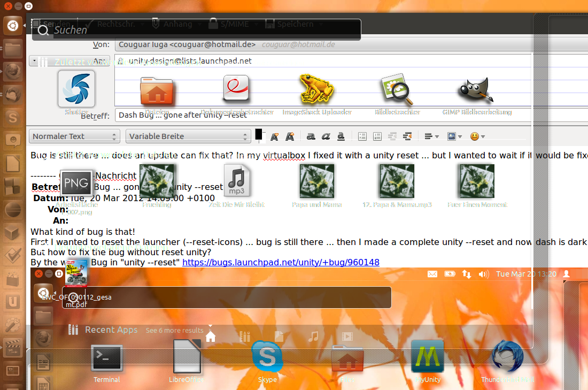
Task: Click the S/MIME security button
Action: click(229, 24)
